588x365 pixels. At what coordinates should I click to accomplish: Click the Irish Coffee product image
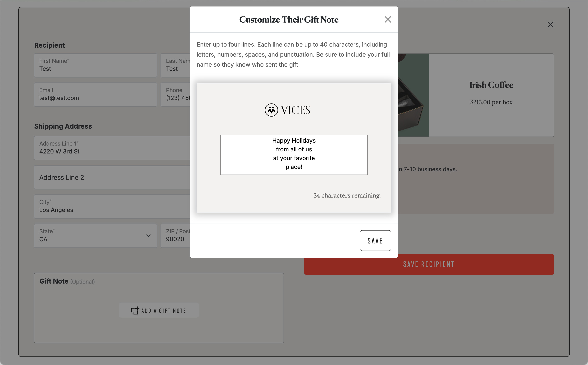pos(413,95)
